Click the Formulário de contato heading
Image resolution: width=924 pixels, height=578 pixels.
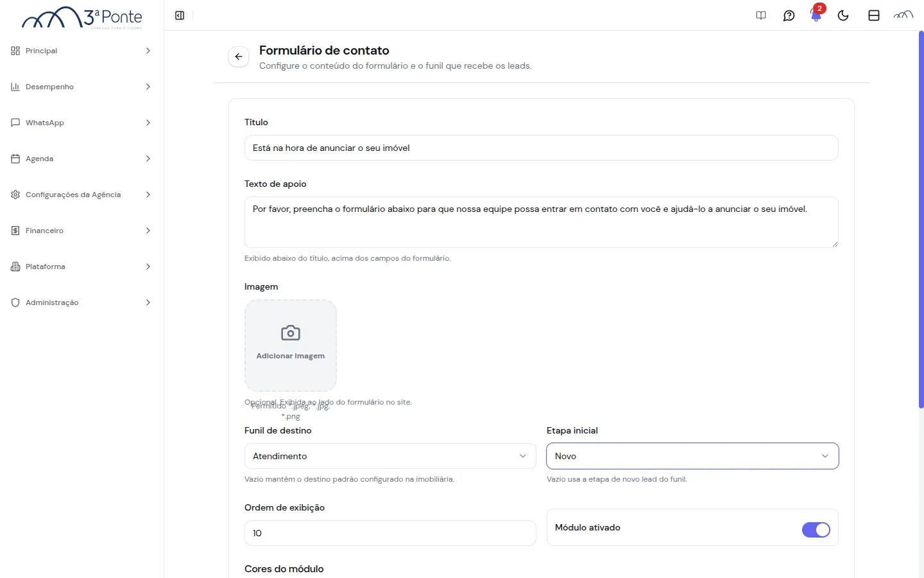[x=324, y=50]
